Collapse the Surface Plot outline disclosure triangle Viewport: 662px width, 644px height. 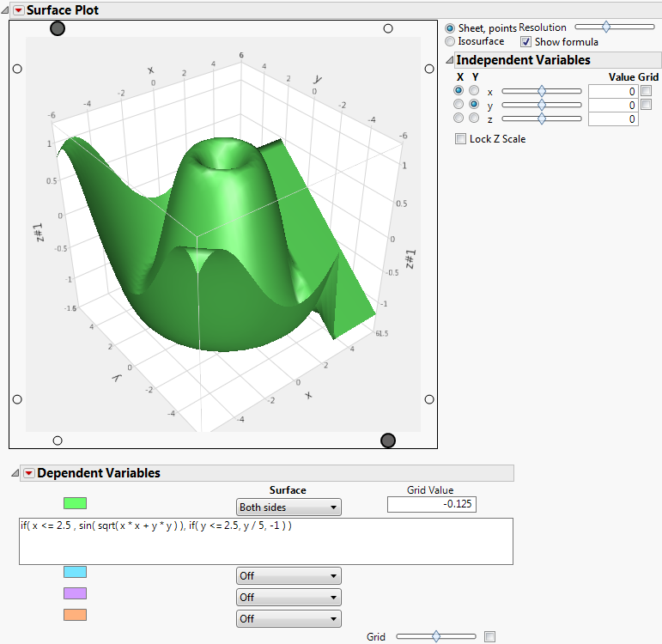[6, 11]
